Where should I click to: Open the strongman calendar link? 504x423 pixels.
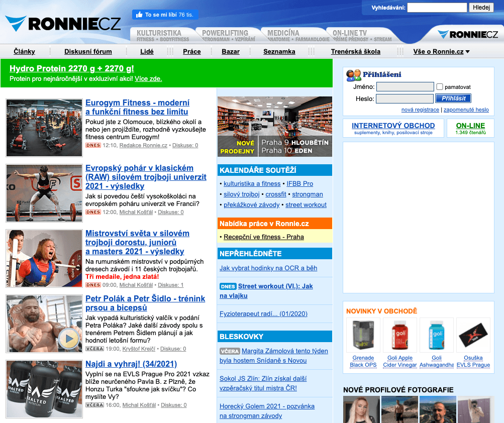click(x=308, y=194)
